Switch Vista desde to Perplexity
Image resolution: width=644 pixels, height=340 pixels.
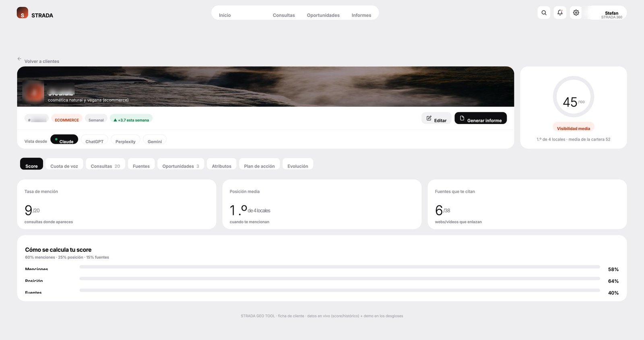[125, 140]
